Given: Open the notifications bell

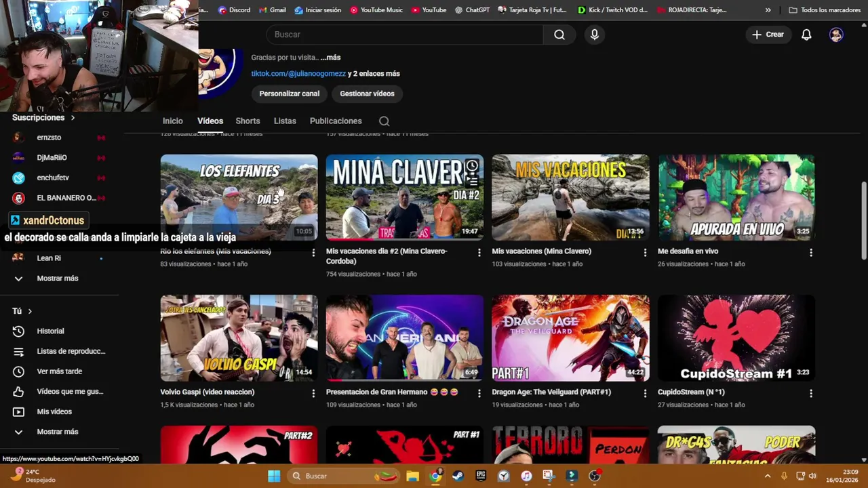Looking at the screenshot, I should tap(806, 35).
